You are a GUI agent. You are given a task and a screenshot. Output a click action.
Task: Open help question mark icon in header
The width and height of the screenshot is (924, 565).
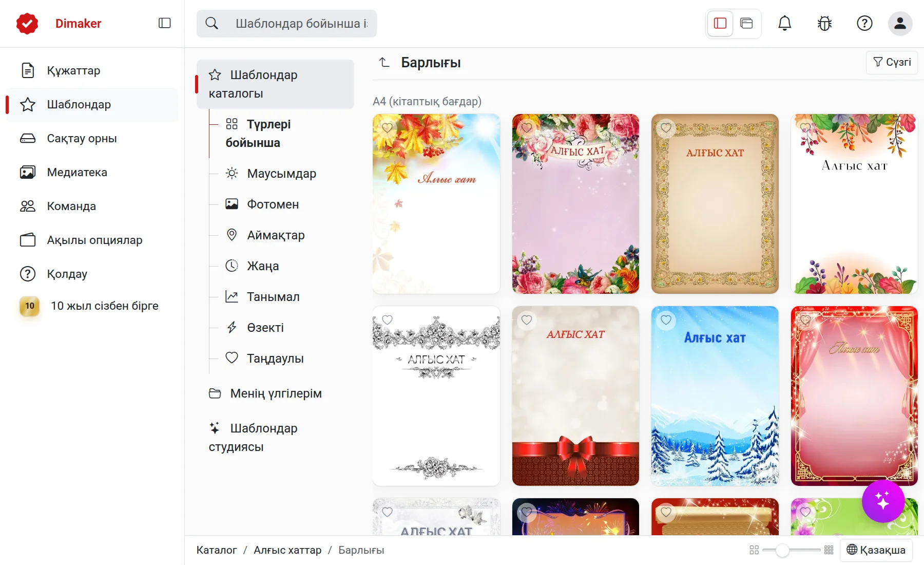[864, 23]
